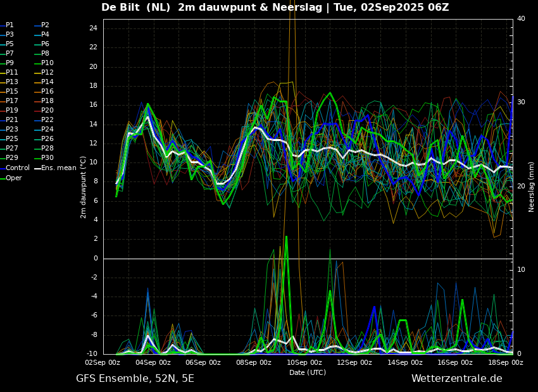
Task: Select the P10 legend label
Action: tap(47, 63)
